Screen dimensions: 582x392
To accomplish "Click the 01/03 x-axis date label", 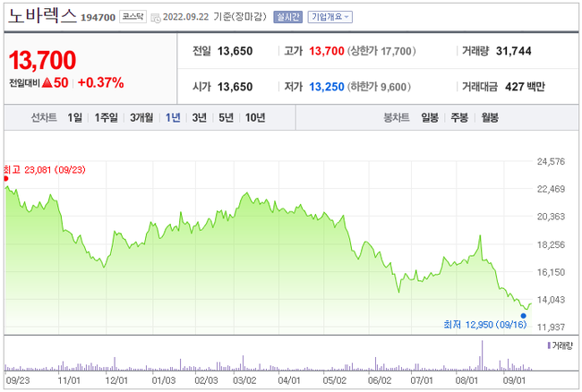I will coord(164,380).
